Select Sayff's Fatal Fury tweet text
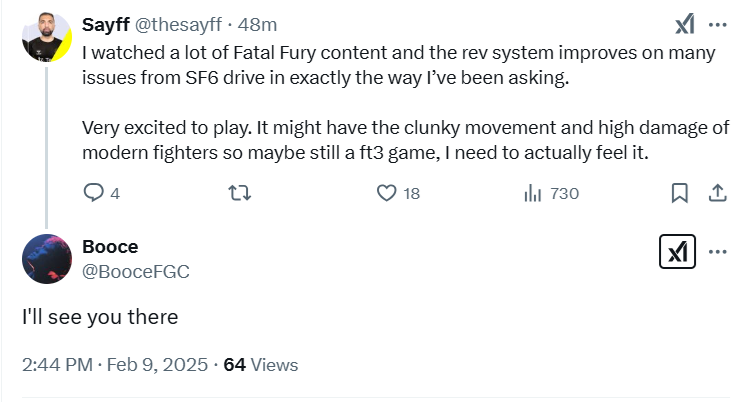Image resolution: width=750 pixels, height=402 pixels. pos(405,102)
